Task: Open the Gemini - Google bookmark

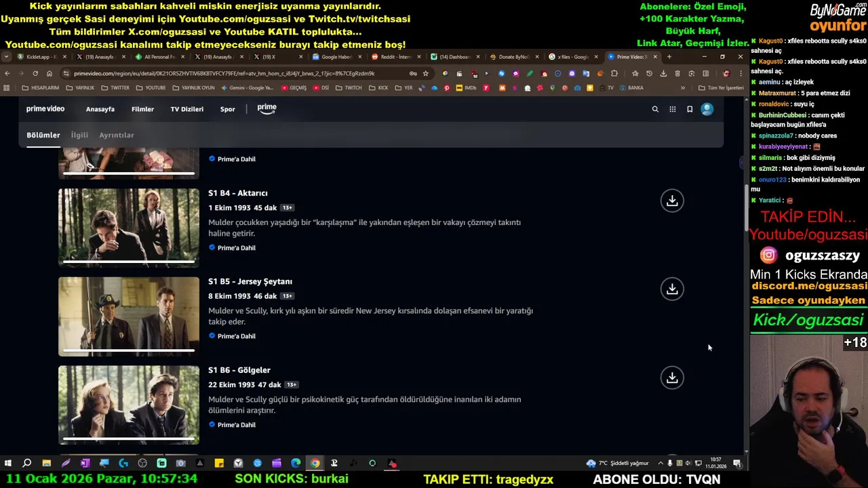Action: tap(248, 87)
